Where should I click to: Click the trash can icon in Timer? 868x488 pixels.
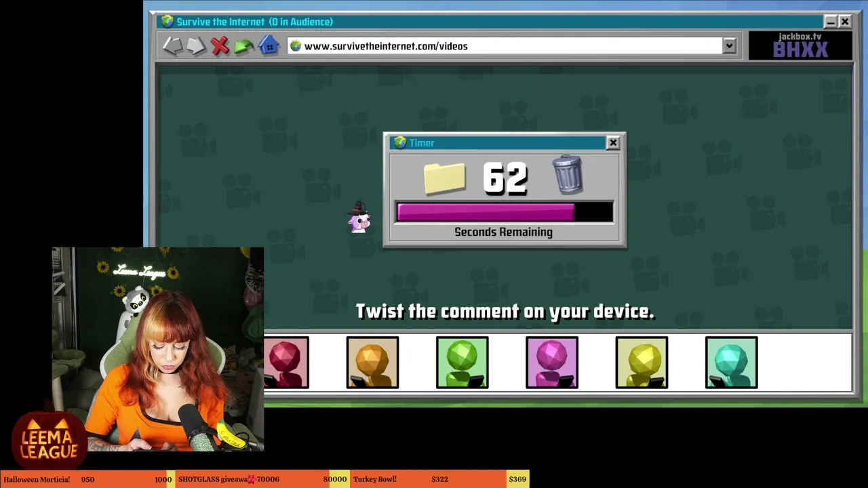point(568,175)
